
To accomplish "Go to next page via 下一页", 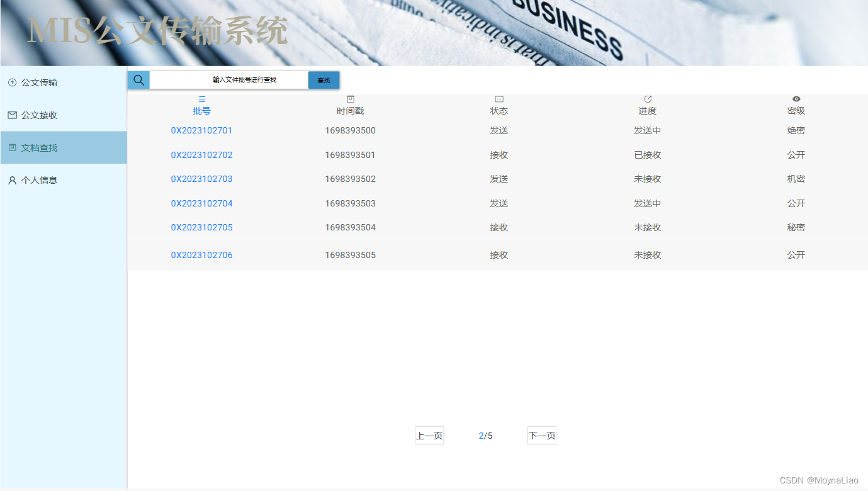I will [541, 435].
